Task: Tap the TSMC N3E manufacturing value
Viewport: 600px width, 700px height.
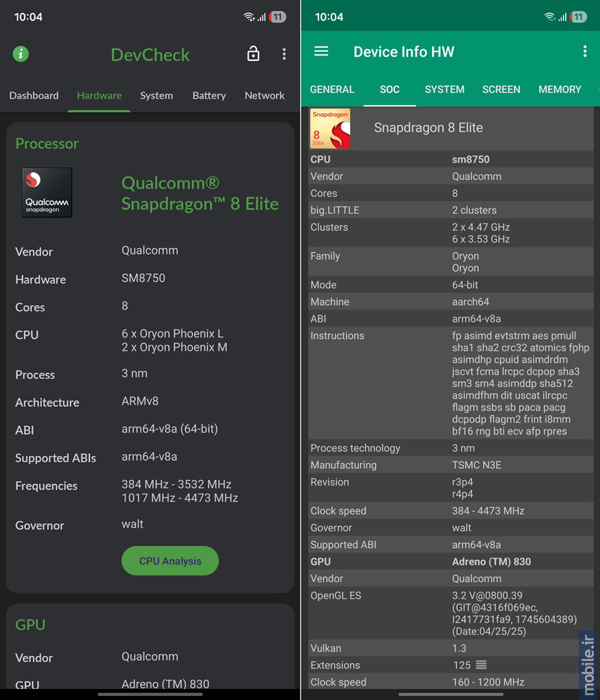Action: click(x=476, y=465)
